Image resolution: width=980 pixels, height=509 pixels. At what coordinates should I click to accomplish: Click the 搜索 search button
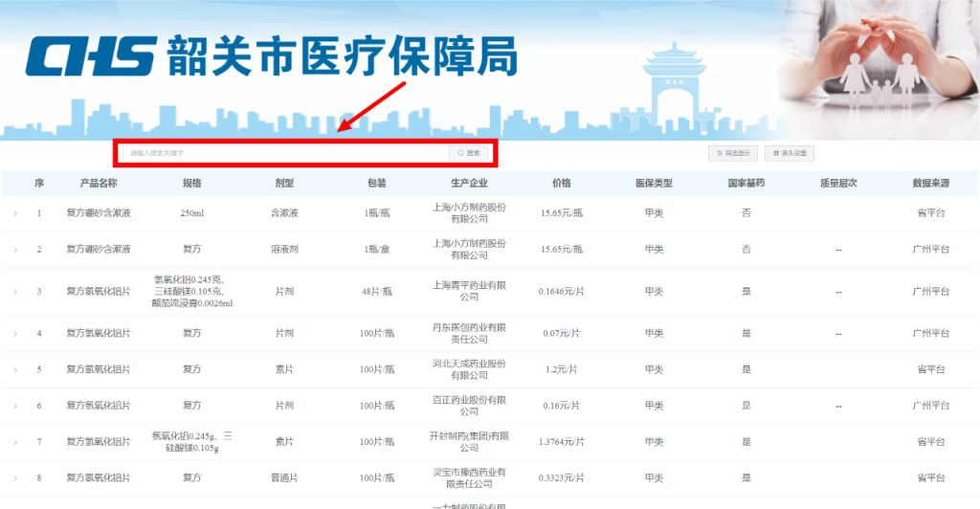[469, 153]
